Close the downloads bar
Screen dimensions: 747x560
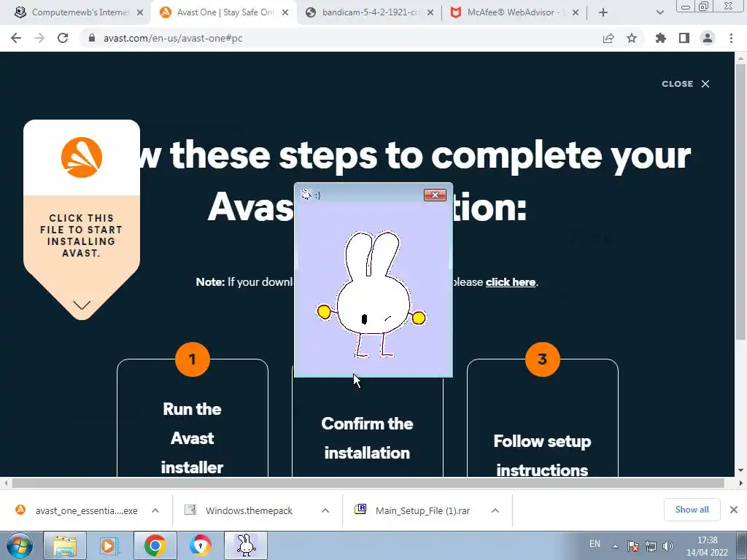(x=734, y=510)
